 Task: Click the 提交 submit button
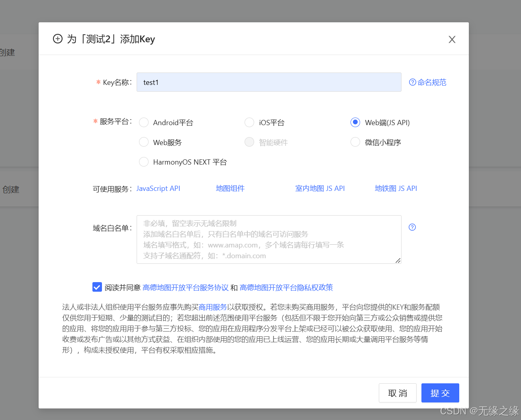[440, 393]
